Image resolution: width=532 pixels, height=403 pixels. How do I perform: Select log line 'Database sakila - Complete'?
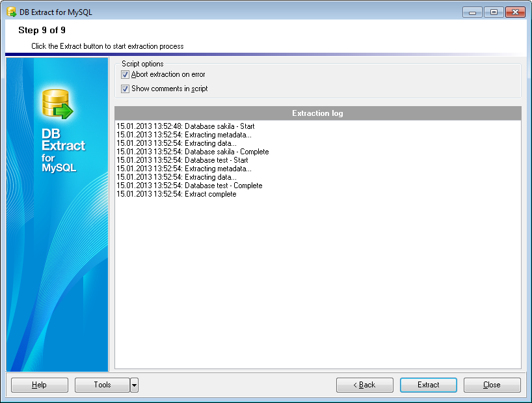193,152
